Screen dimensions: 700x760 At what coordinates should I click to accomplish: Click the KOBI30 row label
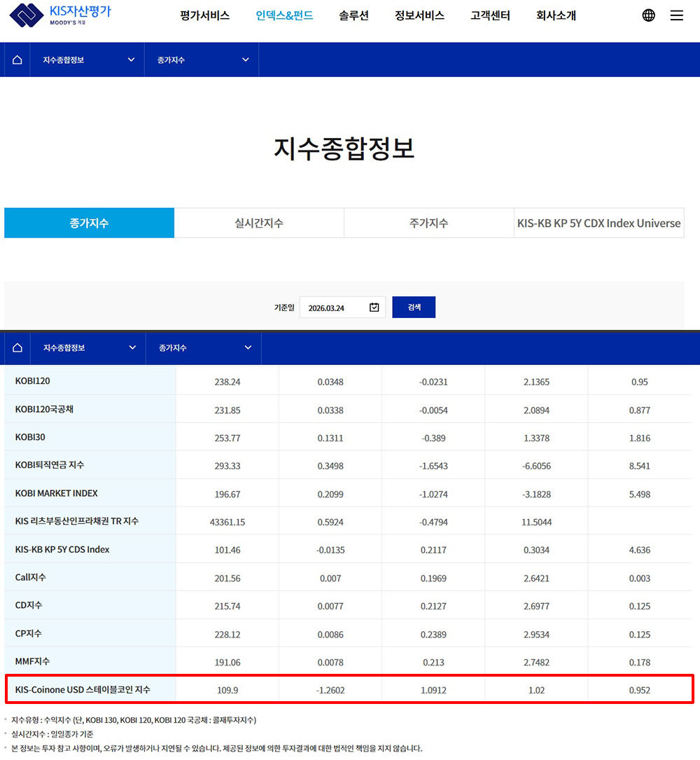pyautogui.click(x=30, y=437)
